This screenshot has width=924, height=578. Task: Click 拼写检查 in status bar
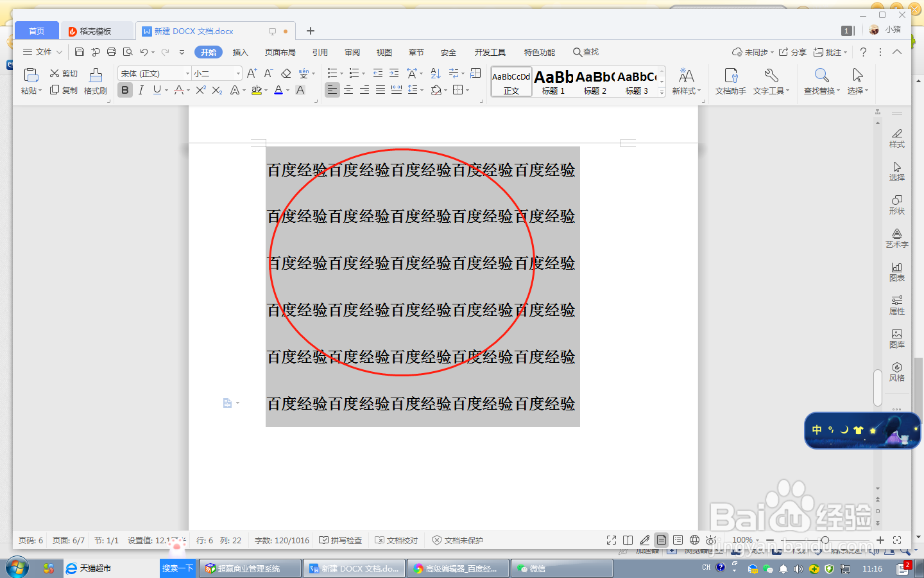(341, 540)
